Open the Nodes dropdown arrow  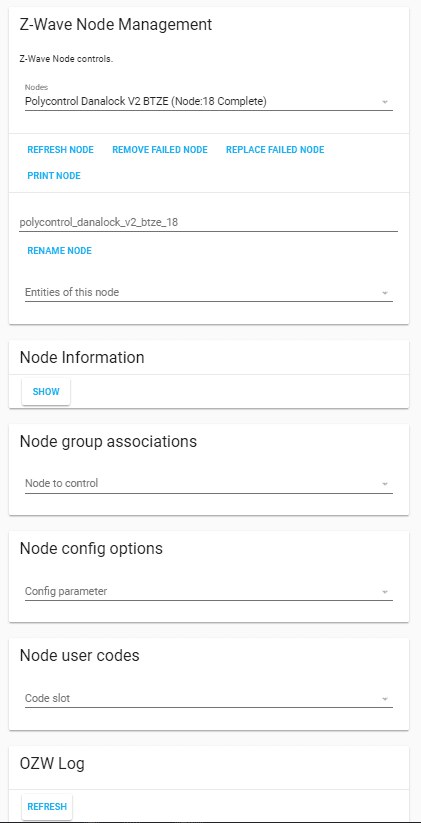coord(385,102)
